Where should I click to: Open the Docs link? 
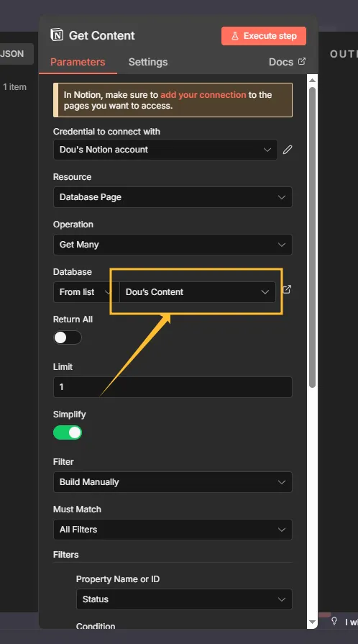pyautogui.click(x=287, y=62)
